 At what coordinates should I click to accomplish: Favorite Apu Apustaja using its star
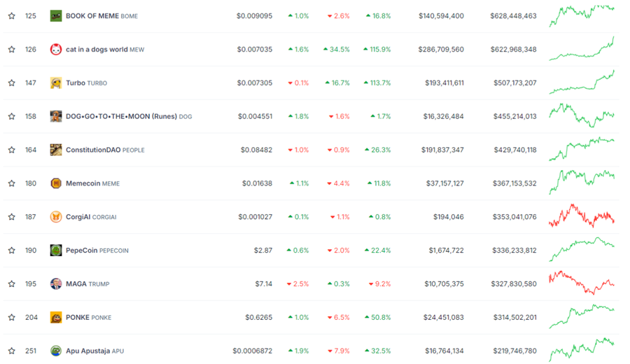[12, 351]
